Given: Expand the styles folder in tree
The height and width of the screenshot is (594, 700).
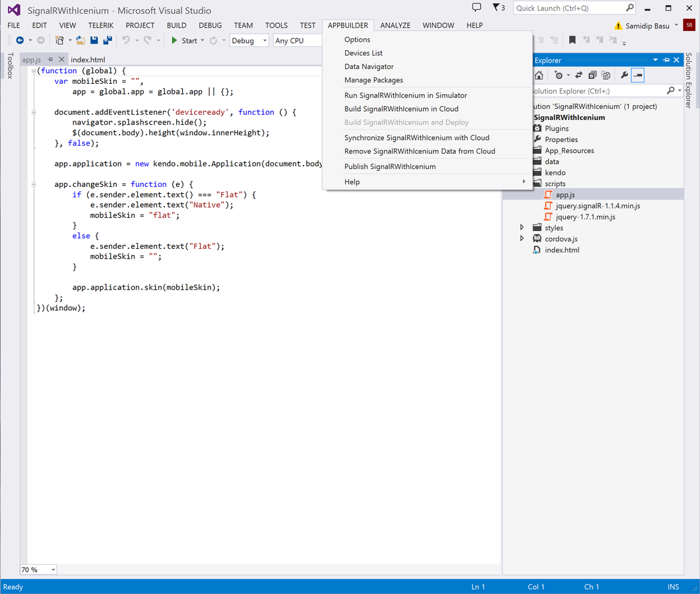Looking at the screenshot, I should tap(522, 228).
